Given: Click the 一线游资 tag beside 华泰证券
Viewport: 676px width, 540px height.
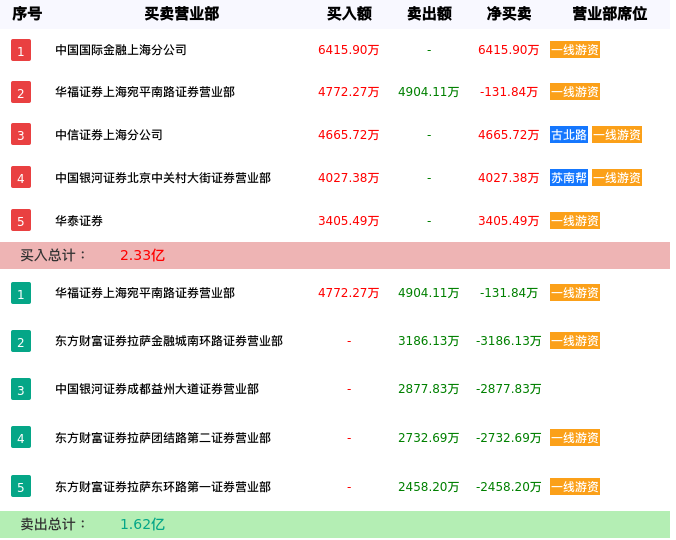Looking at the screenshot, I should [575, 221].
